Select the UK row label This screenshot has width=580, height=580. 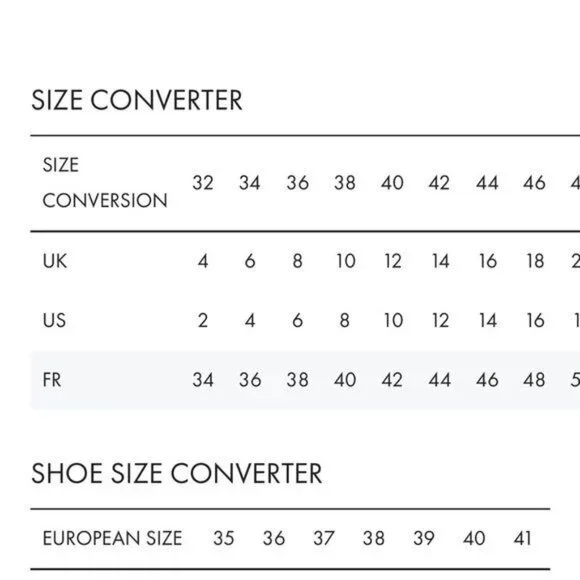[x=55, y=261]
